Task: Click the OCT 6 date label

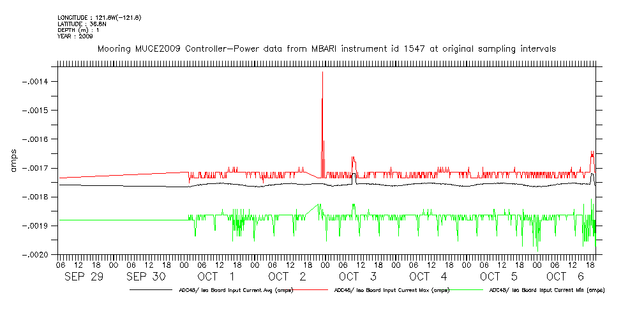Action: tap(565, 277)
